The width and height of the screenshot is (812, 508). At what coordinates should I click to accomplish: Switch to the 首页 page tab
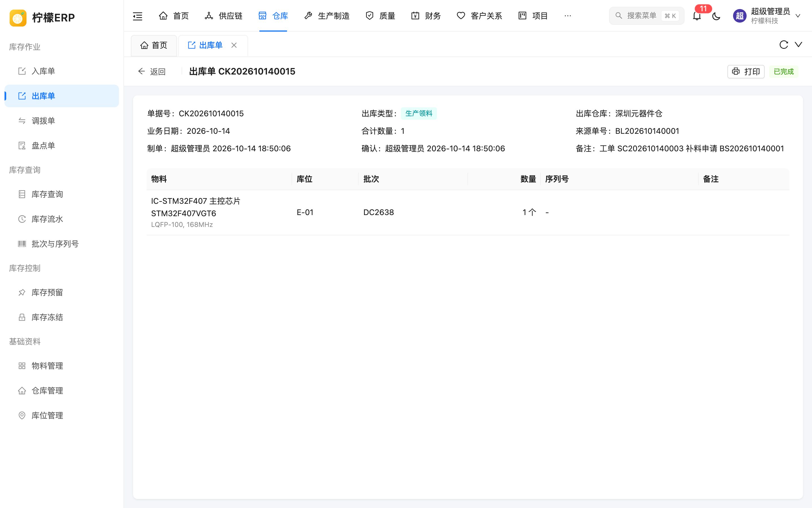154,45
